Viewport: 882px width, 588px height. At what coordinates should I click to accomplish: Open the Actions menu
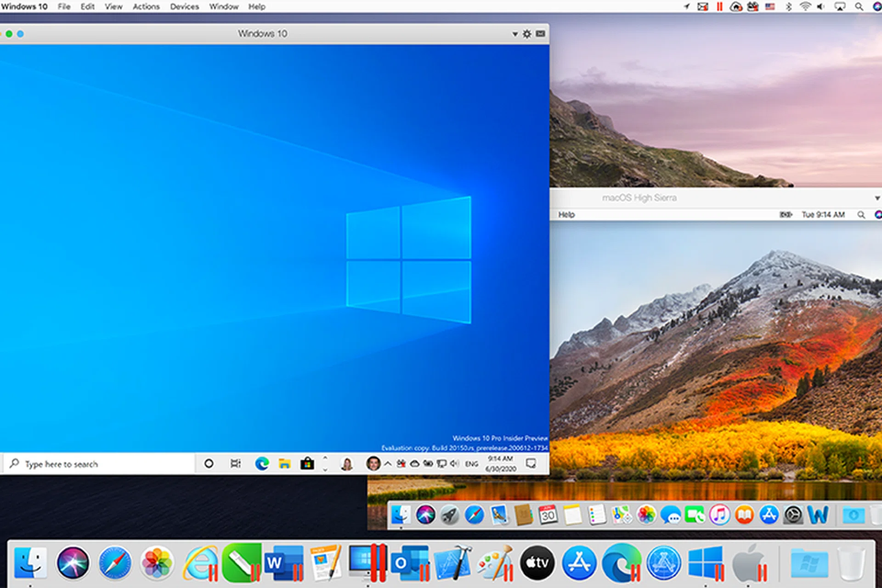pyautogui.click(x=146, y=6)
